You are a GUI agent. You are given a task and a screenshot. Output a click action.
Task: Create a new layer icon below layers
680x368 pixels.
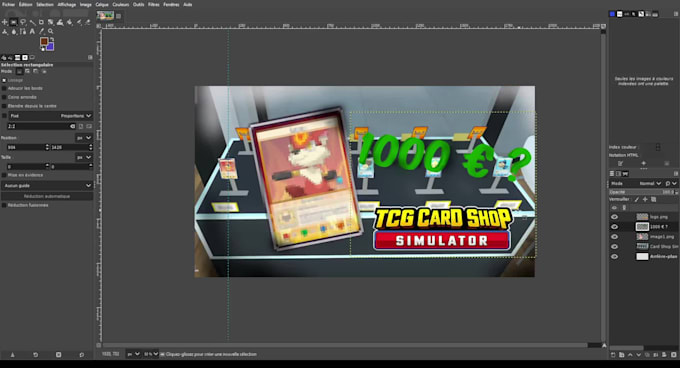click(x=613, y=355)
